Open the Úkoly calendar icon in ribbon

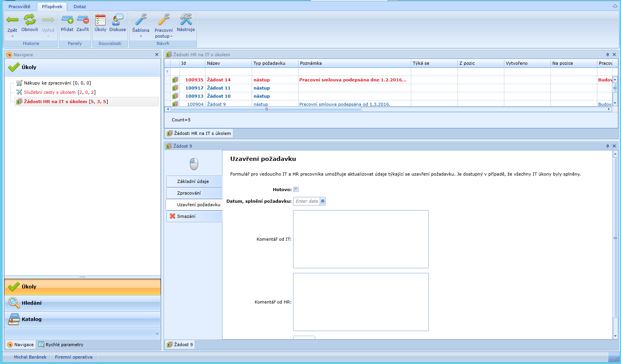coord(100,20)
